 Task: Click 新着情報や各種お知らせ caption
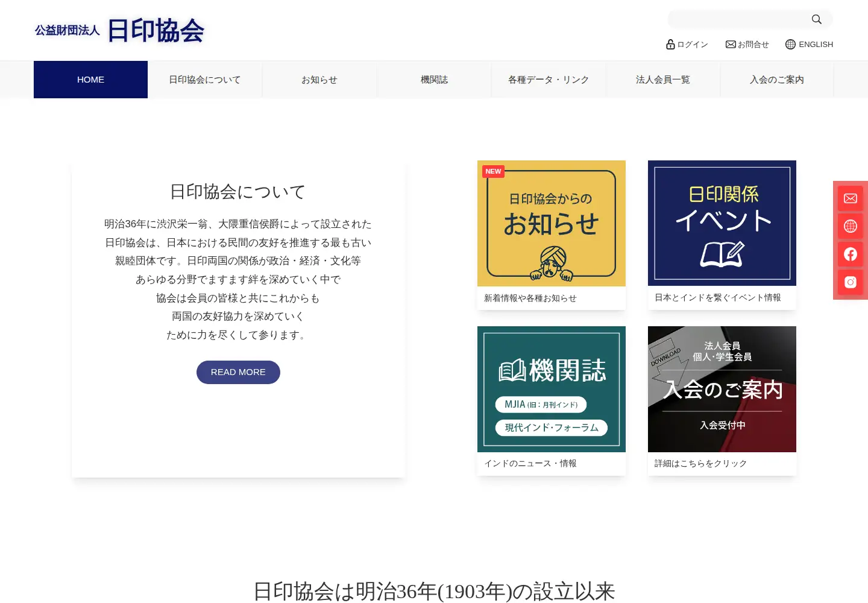[x=530, y=298]
